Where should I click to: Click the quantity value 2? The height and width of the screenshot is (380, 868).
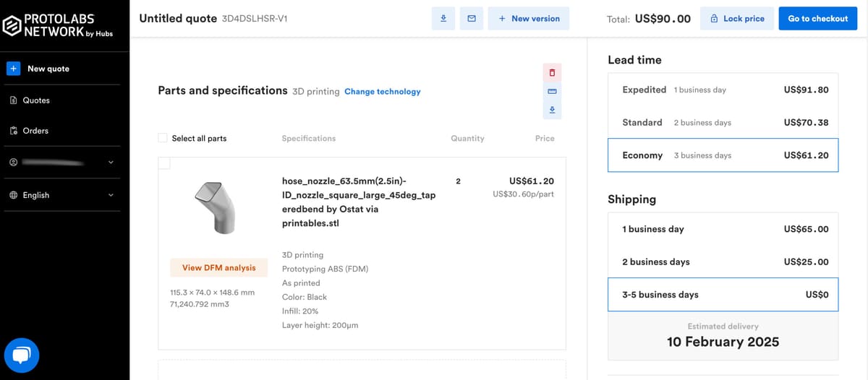459,181
